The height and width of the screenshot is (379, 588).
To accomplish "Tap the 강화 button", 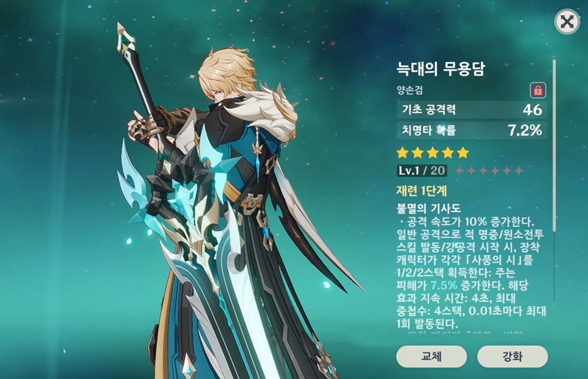I will coord(512,356).
